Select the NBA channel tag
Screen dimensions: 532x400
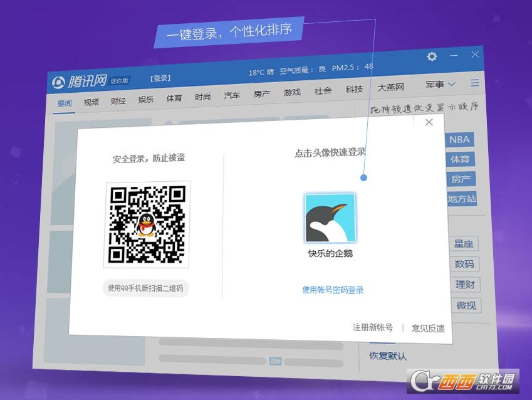459,140
